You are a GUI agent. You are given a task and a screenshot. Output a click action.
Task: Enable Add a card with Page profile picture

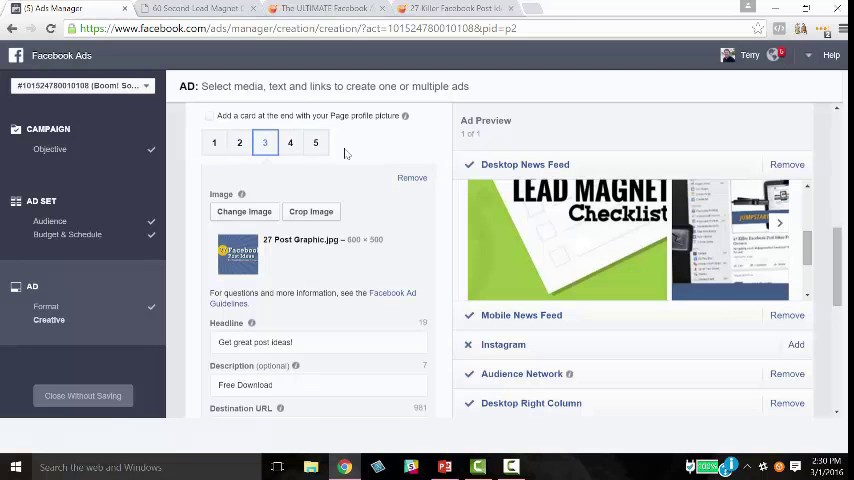209,116
